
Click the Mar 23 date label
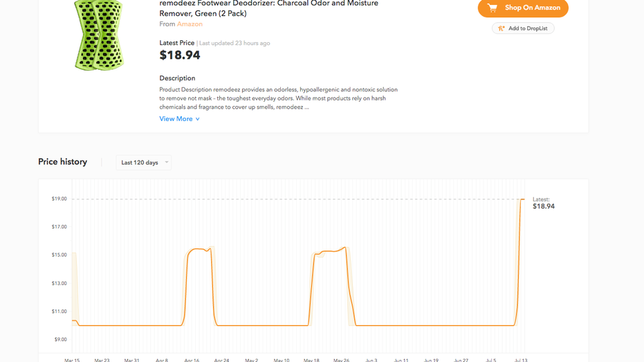102,360
